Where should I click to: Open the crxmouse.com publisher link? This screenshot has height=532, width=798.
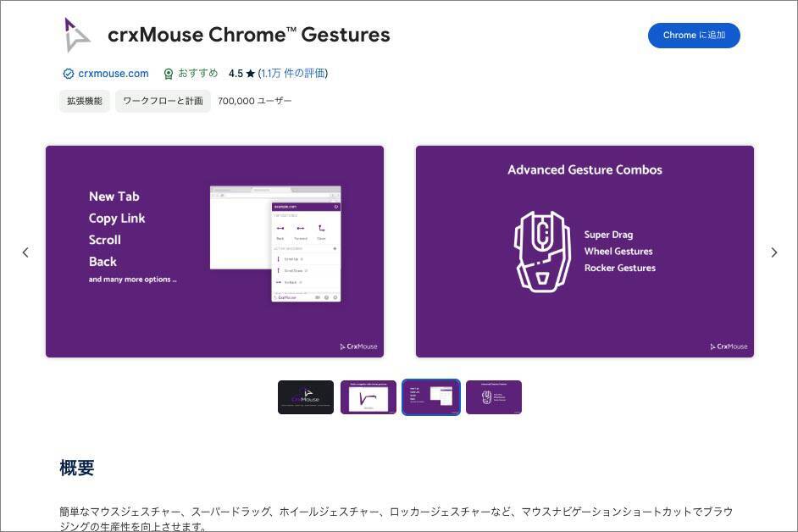click(x=113, y=74)
